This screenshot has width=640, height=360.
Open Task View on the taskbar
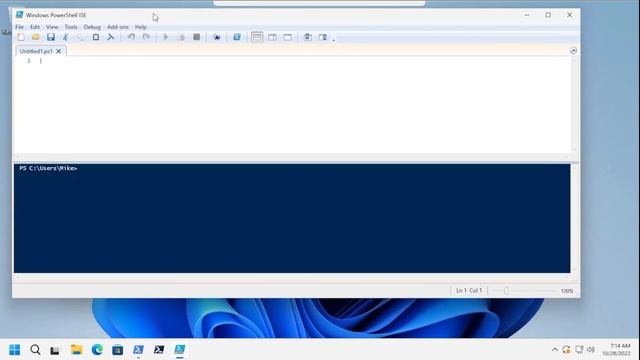[x=55, y=350]
